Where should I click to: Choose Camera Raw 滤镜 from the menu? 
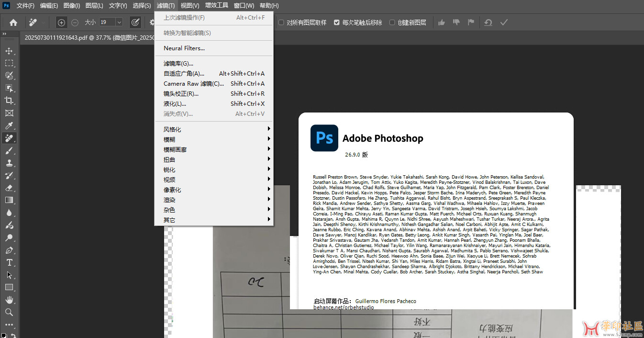click(x=213, y=84)
